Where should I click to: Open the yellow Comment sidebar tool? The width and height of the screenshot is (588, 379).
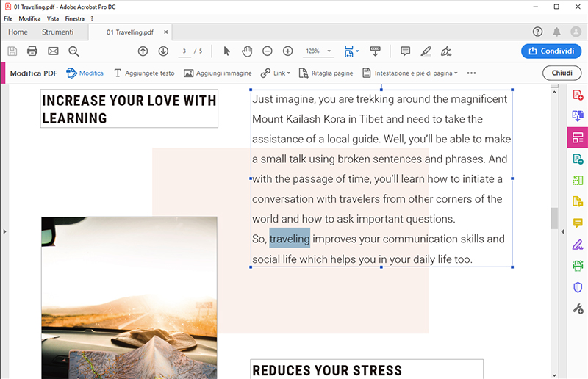(x=578, y=223)
